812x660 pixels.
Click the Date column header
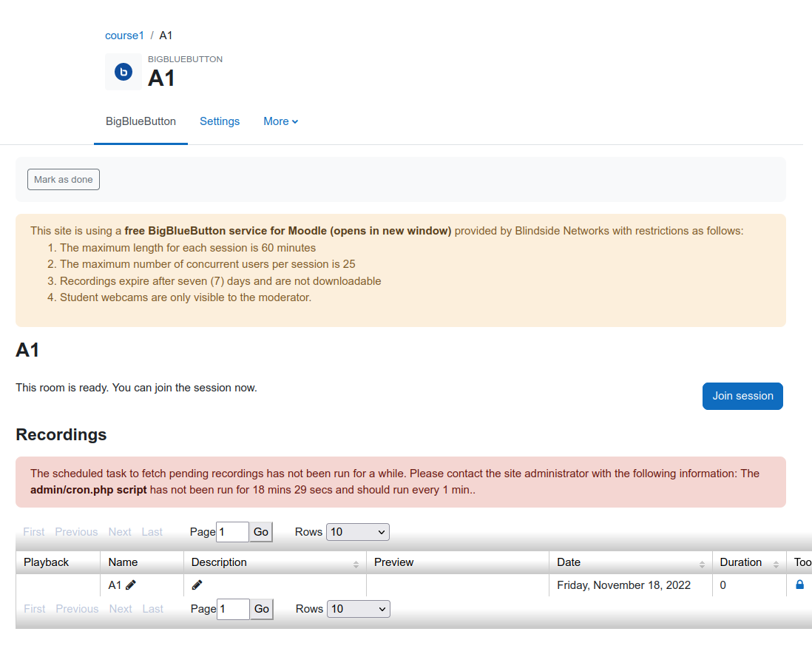tap(631, 562)
